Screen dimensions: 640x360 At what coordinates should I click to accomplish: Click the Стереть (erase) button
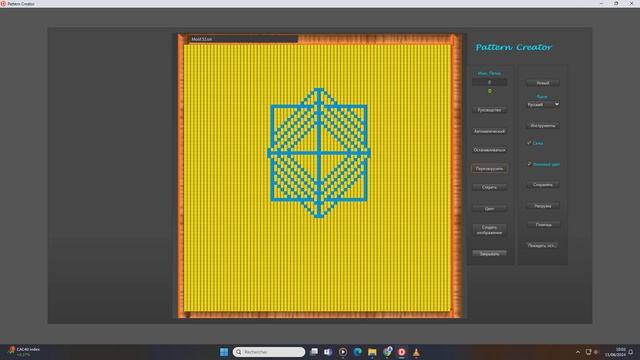tap(489, 187)
